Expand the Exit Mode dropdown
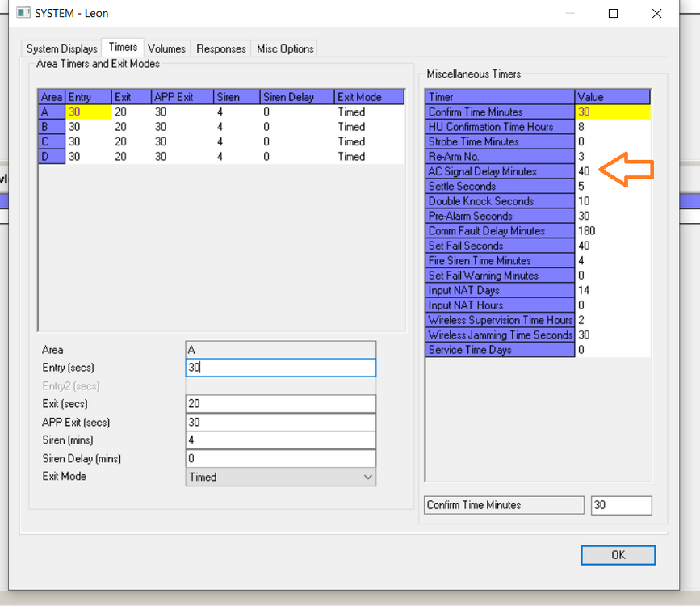 click(280, 477)
